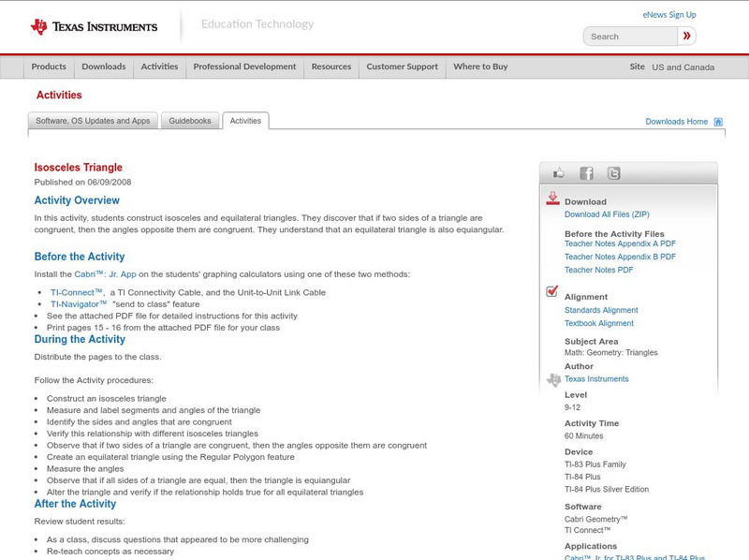The height and width of the screenshot is (560, 749).
Task: Open the Downloads menu
Action: 104,66
